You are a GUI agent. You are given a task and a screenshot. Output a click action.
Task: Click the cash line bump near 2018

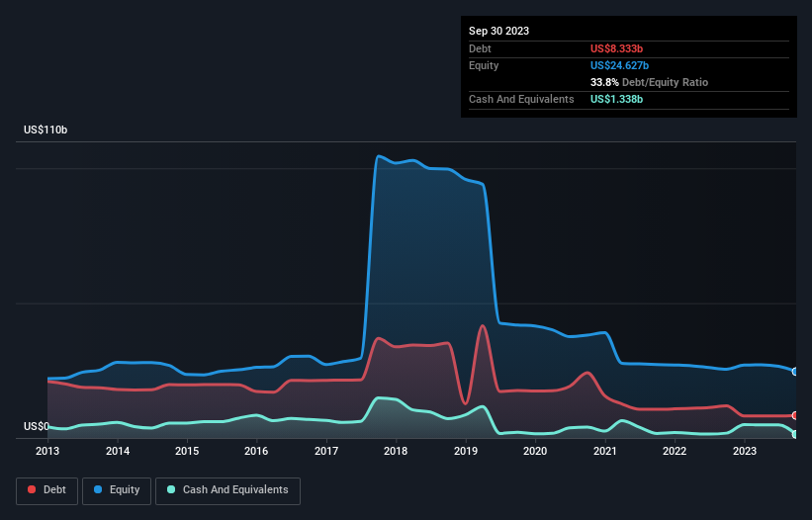(x=380, y=397)
